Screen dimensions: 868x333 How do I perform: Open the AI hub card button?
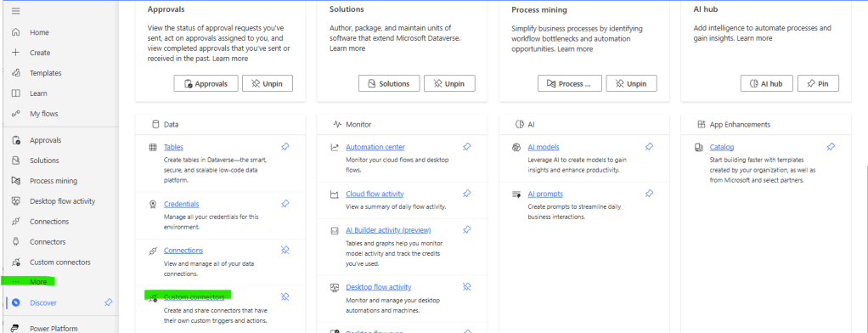[x=767, y=83]
